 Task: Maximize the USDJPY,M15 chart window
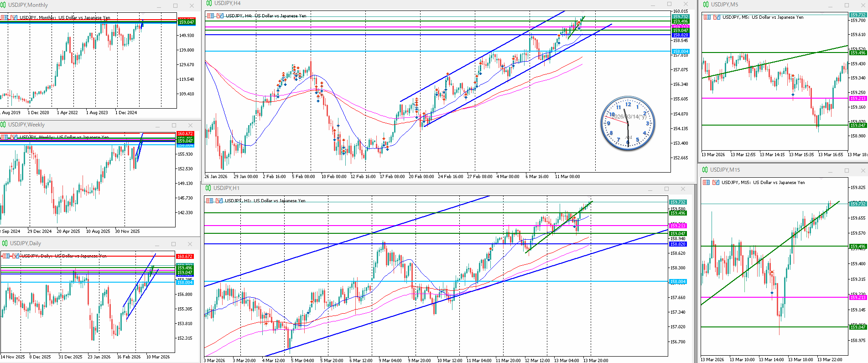tap(847, 170)
